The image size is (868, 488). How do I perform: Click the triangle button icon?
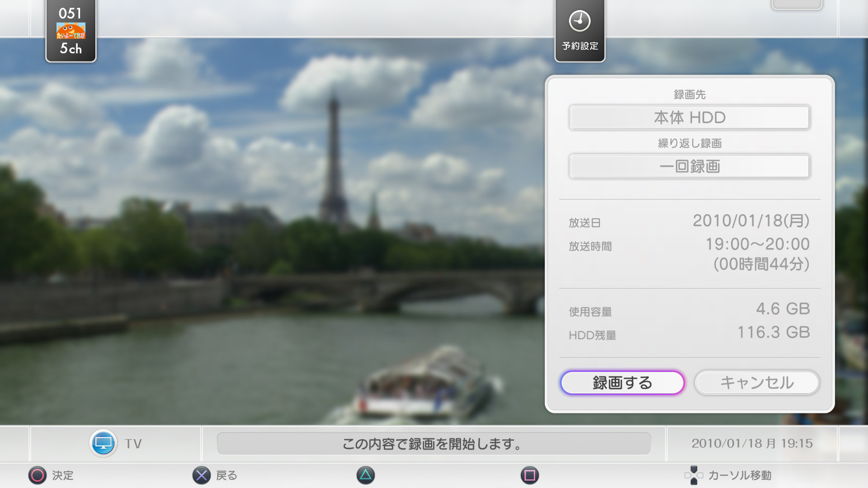coord(365,475)
